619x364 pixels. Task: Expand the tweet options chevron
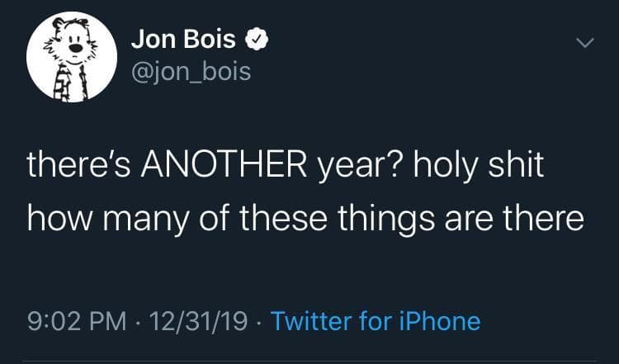(x=584, y=41)
